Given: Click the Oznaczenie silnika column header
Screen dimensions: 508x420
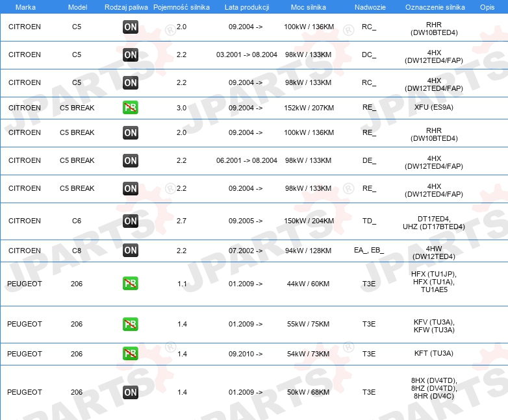Looking at the screenshot, I should (435, 7).
